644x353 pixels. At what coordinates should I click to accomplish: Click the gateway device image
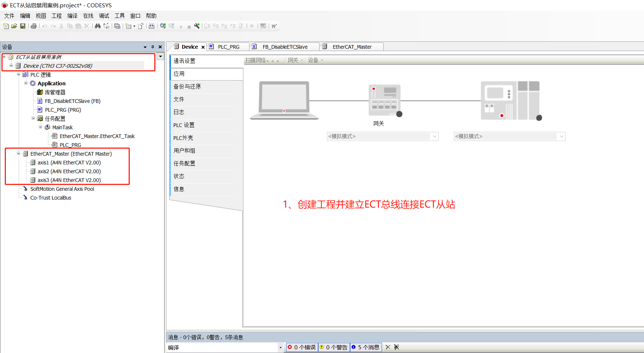(385, 101)
